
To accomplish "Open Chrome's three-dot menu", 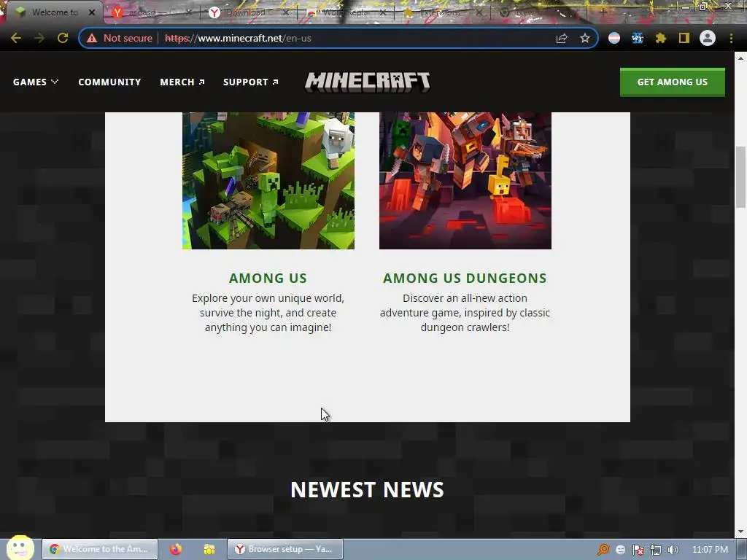I will coord(731,38).
